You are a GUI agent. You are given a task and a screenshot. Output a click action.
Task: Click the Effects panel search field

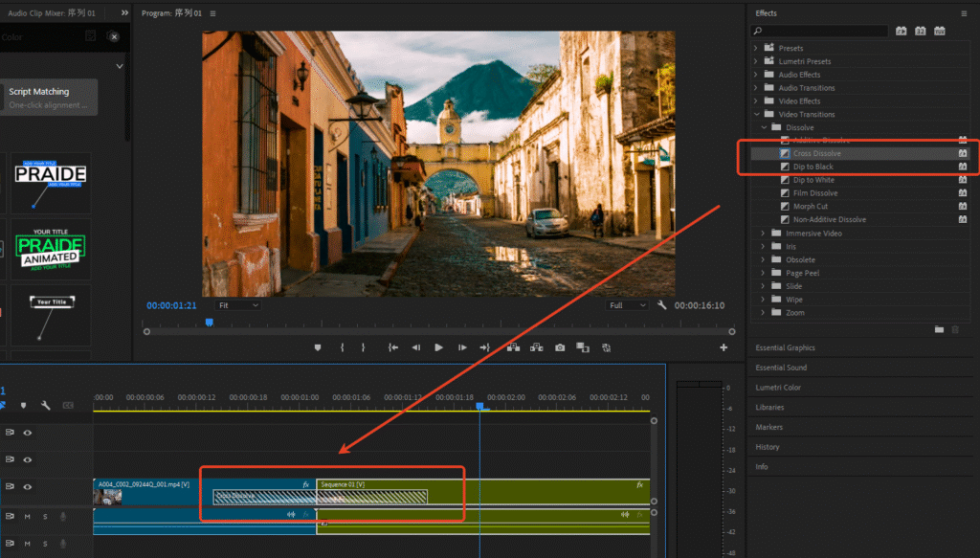pos(820,32)
